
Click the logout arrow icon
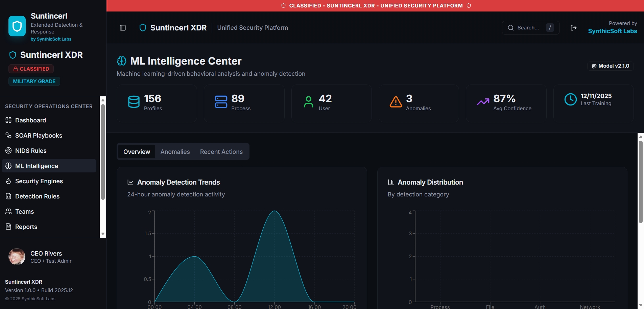[x=574, y=27]
